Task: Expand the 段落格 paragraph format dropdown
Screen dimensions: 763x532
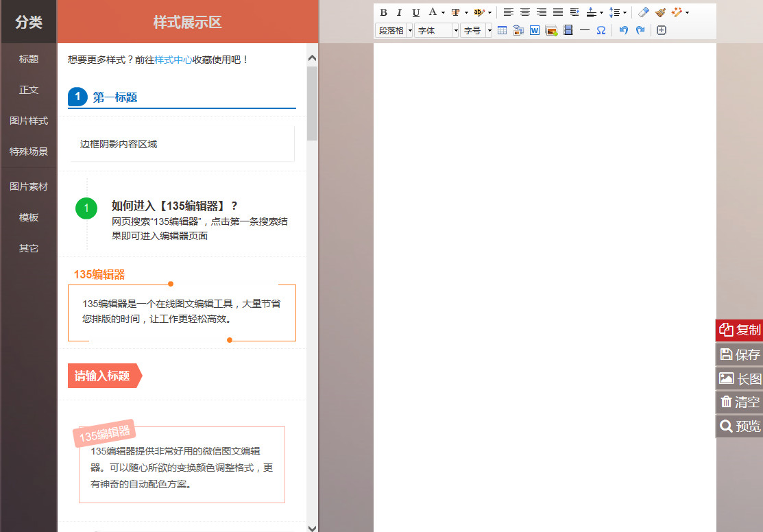Action: click(x=394, y=30)
